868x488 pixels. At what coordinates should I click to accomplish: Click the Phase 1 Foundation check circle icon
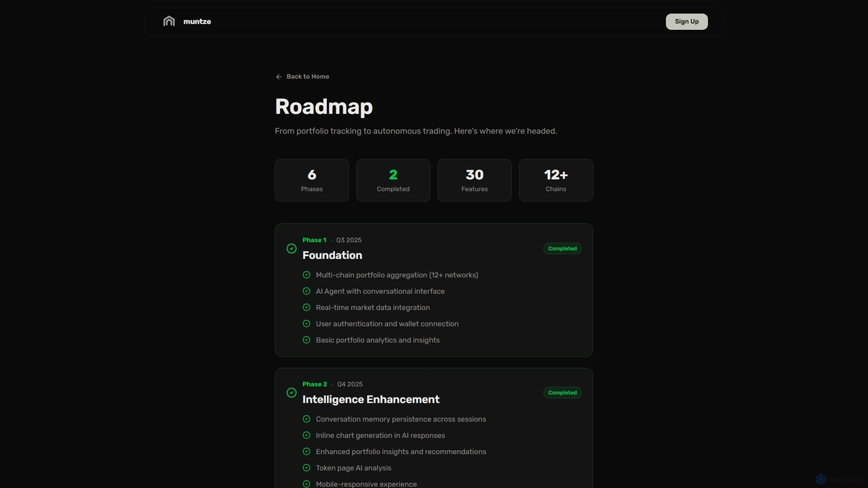tap(292, 249)
